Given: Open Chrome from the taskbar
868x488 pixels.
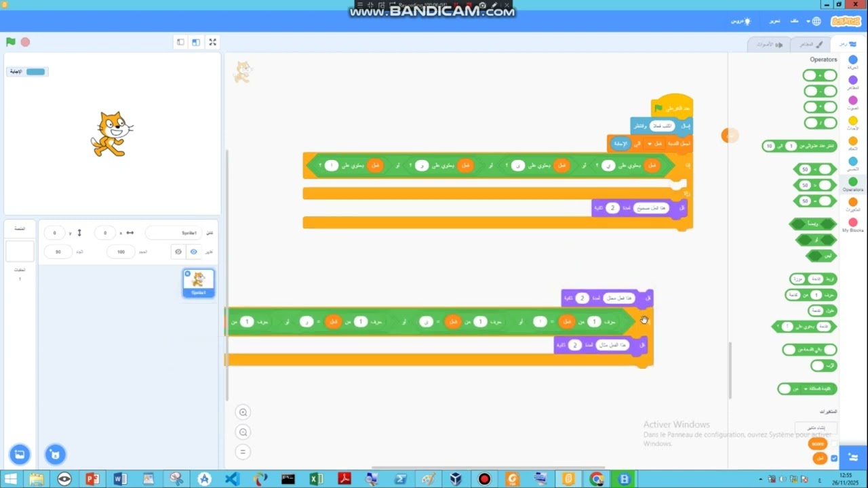Looking at the screenshot, I should click(x=596, y=479).
